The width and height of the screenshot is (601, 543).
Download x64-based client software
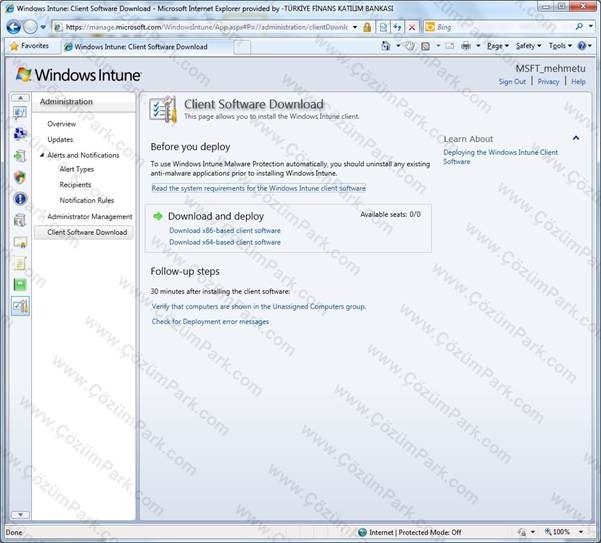coord(225,242)
